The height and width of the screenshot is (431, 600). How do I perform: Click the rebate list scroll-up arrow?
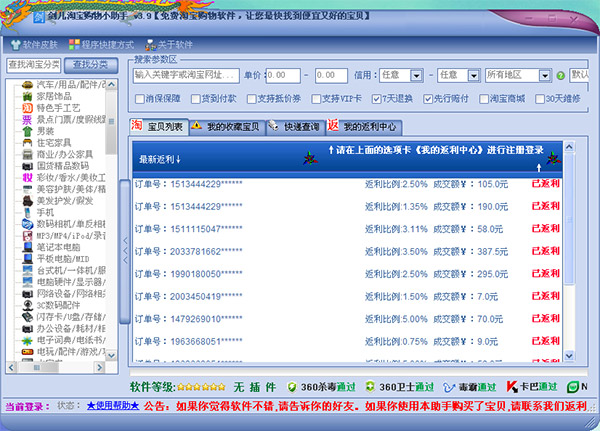569,147
